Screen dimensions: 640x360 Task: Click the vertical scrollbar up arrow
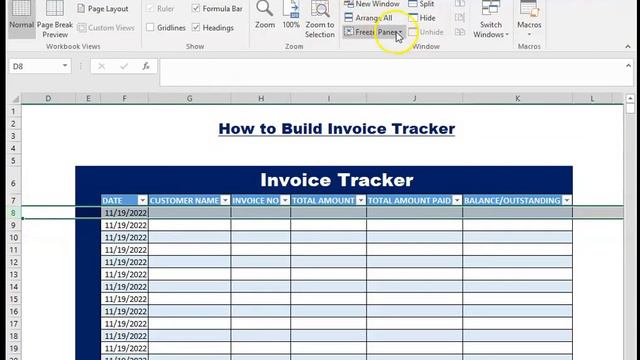coord(630,99)
